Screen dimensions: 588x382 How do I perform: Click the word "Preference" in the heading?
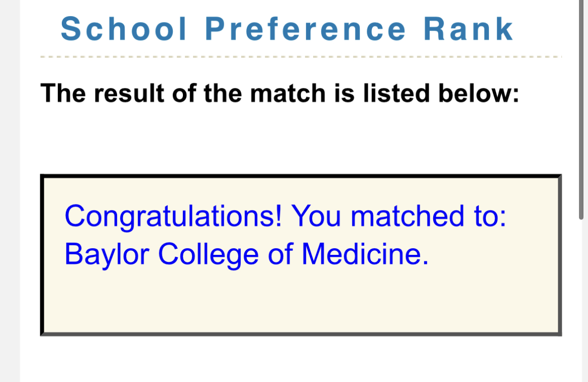[306, 29]
